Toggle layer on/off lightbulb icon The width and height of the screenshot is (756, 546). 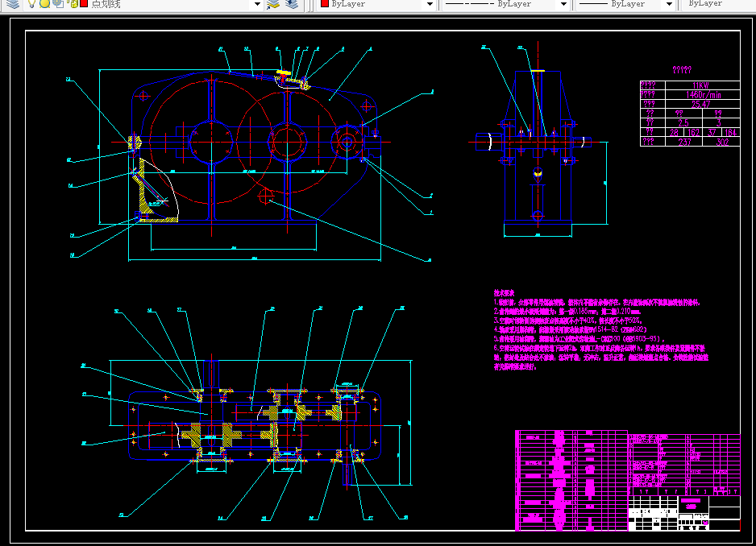[31, 4]
